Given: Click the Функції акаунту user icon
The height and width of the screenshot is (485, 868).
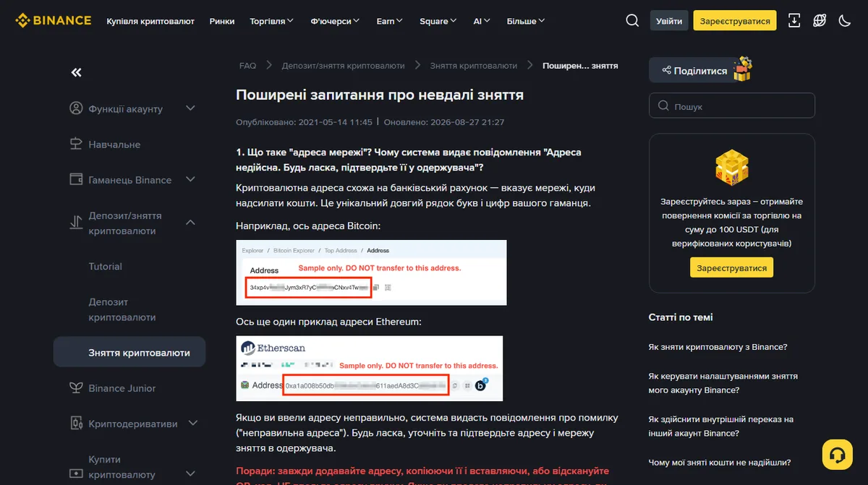Looking at the screenshot, I should pyautogui.click(x=76, y=108).
